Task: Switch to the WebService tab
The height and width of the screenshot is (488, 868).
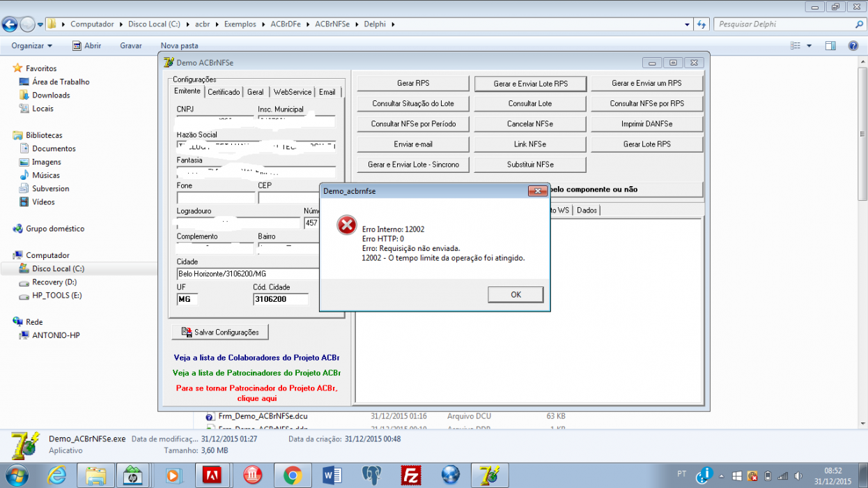Action: (x=293, y=92)
